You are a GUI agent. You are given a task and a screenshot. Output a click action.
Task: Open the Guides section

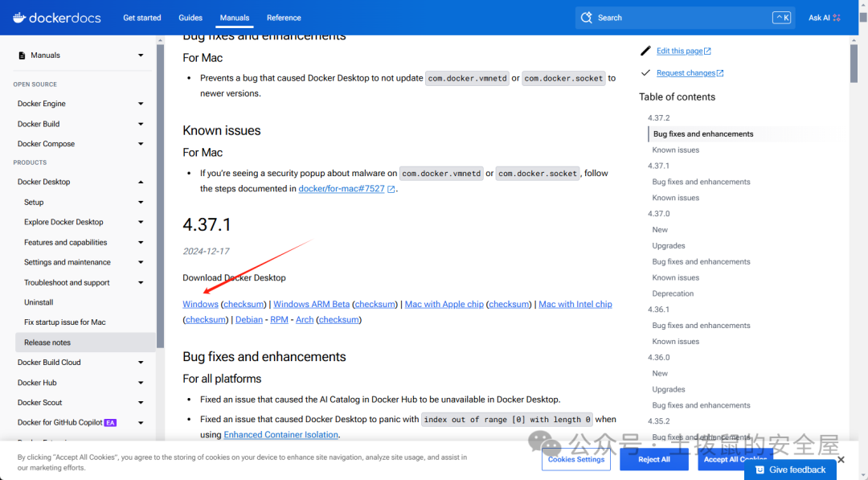tap(190, 18)
